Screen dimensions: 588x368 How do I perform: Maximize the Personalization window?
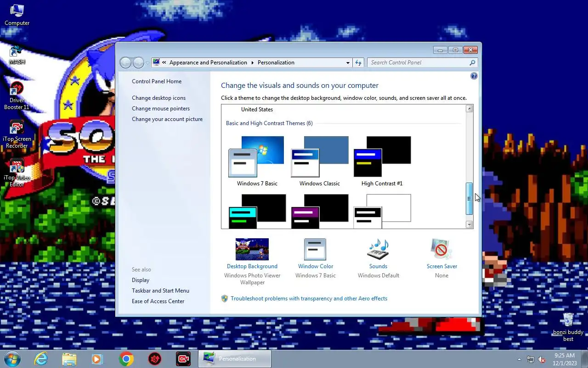coord(455,50)
